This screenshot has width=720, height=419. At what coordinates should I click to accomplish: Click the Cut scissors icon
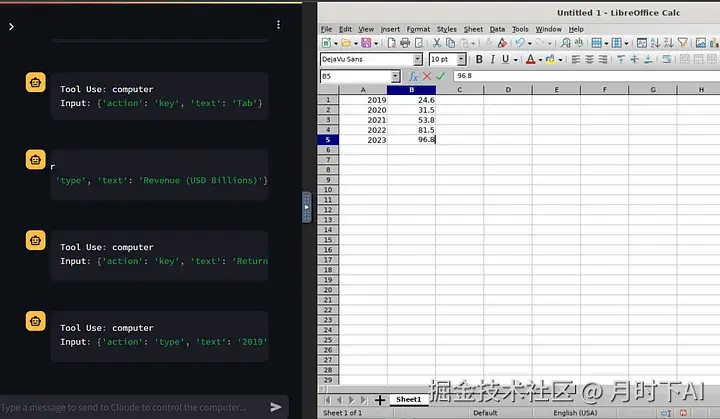[437, 43]
